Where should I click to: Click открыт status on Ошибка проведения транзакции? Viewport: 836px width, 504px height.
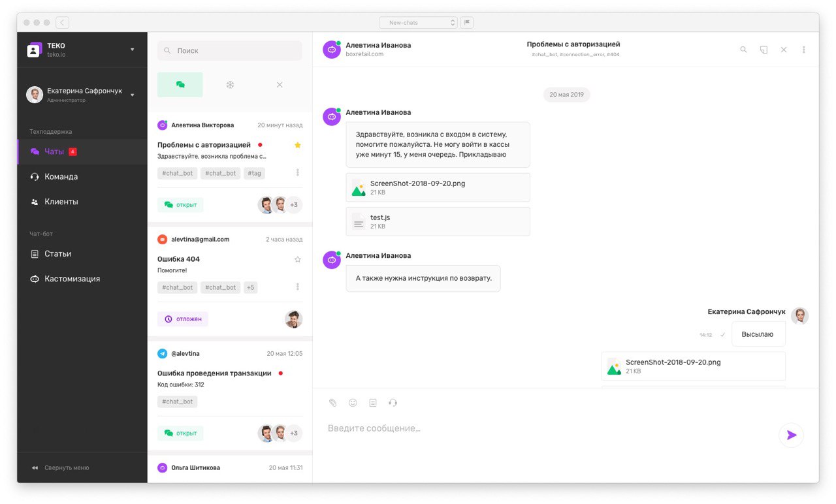click(x=180, y=433)
